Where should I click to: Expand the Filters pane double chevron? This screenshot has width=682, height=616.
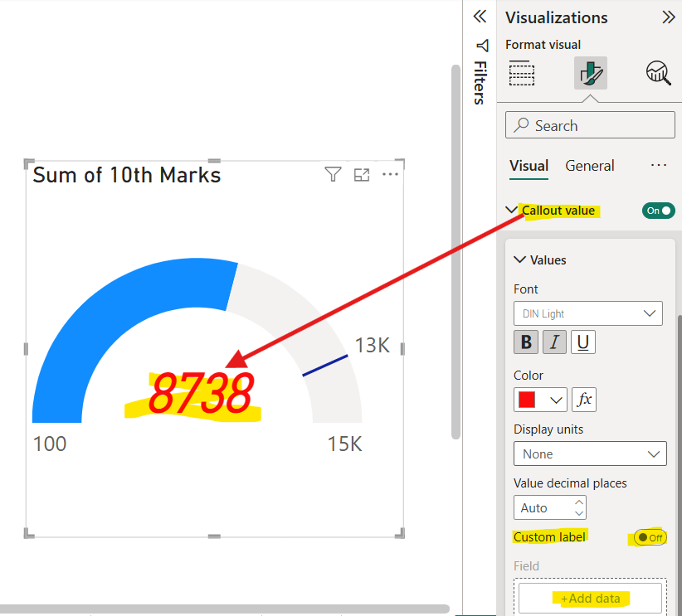click(480, 17)
